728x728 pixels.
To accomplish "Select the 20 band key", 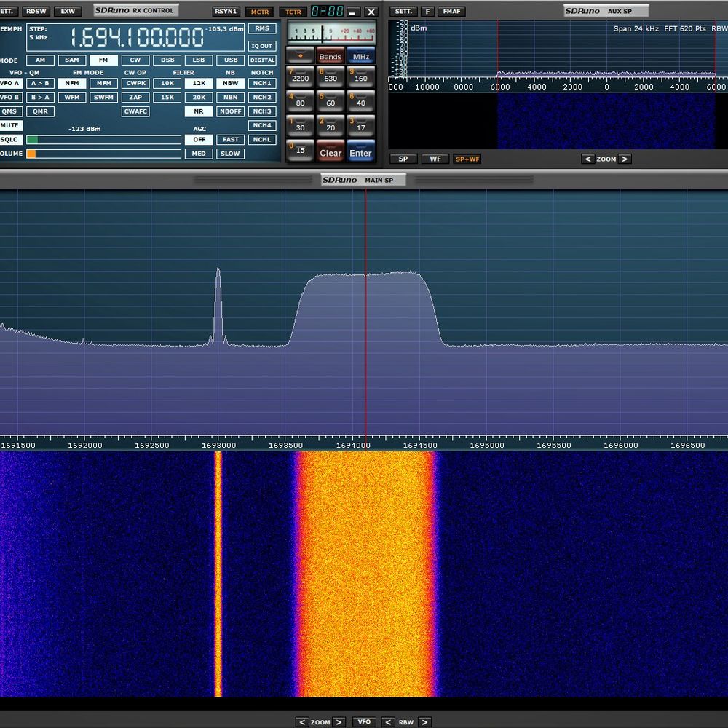I will click(331, 126).
